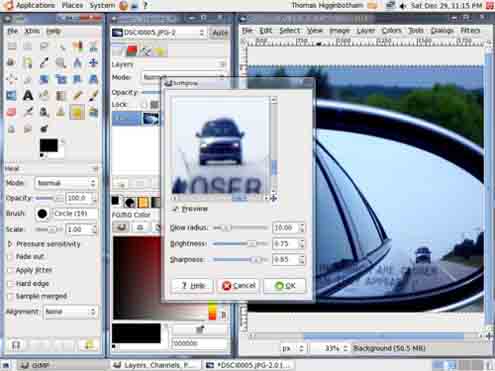The height and width of the screenshot is (371, 495).
Task: Click the Auto button in Layers dock
Action: point(220,33)
